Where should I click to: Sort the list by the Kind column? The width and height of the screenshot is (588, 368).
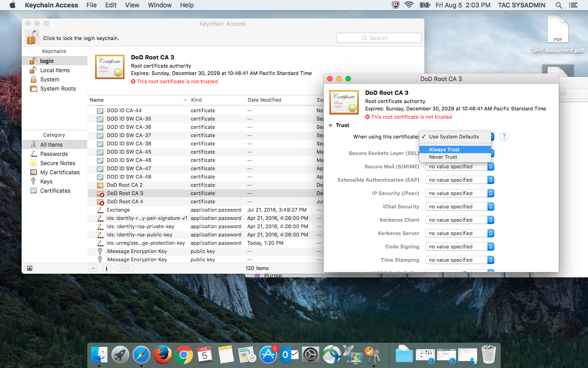[x=217, y=100]
